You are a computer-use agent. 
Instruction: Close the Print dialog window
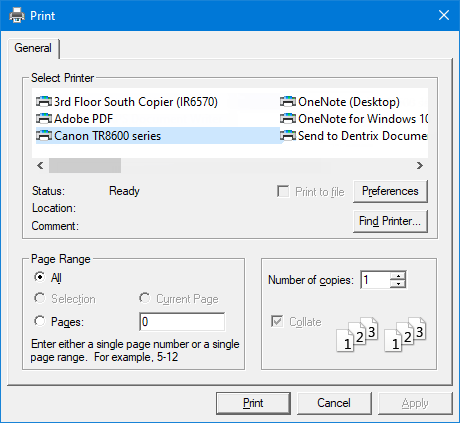444,15
